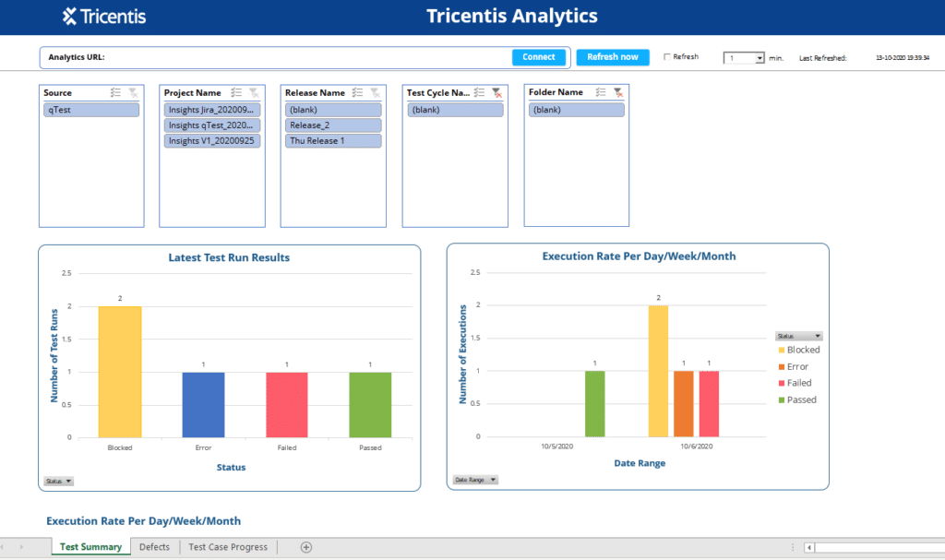Click the green Passed bar in Latest Test Run chart
Image resolution: width=945 pixels, height=560 pixels.
coord(370,405)
